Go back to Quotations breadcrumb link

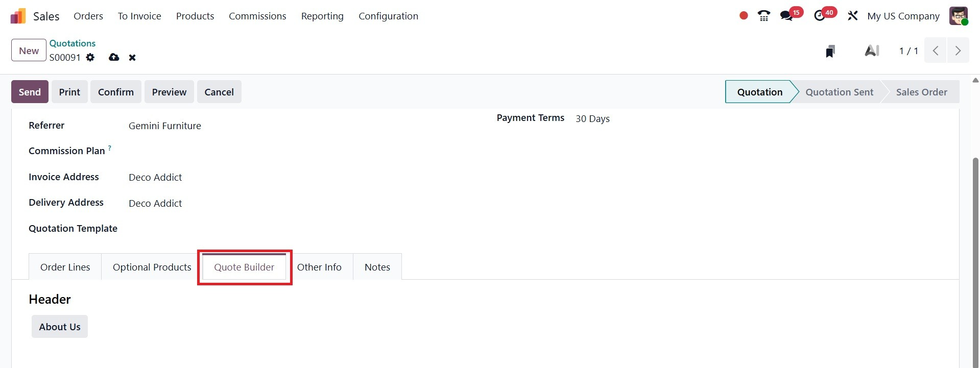pyautogui.click(x=73, y=43)
